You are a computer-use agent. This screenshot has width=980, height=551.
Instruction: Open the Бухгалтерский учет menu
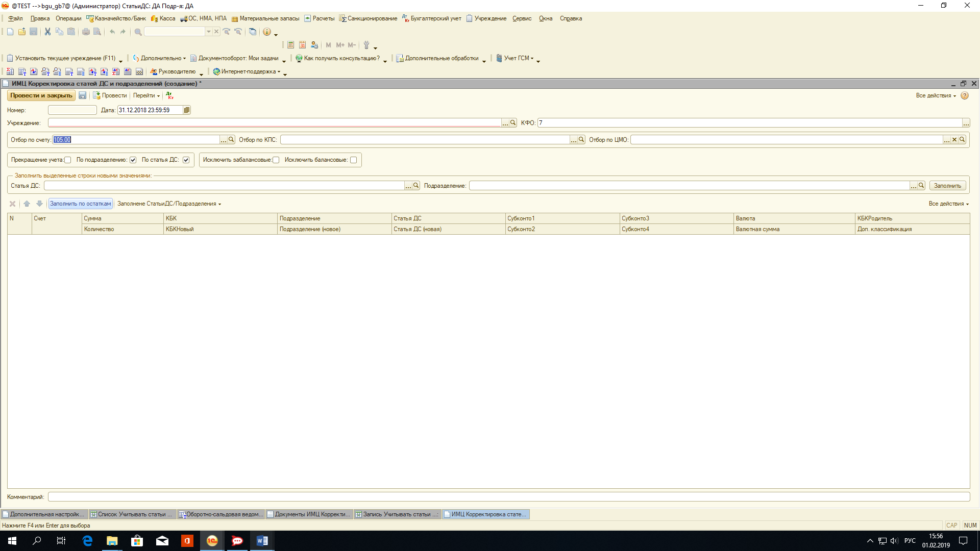(435, 18)
